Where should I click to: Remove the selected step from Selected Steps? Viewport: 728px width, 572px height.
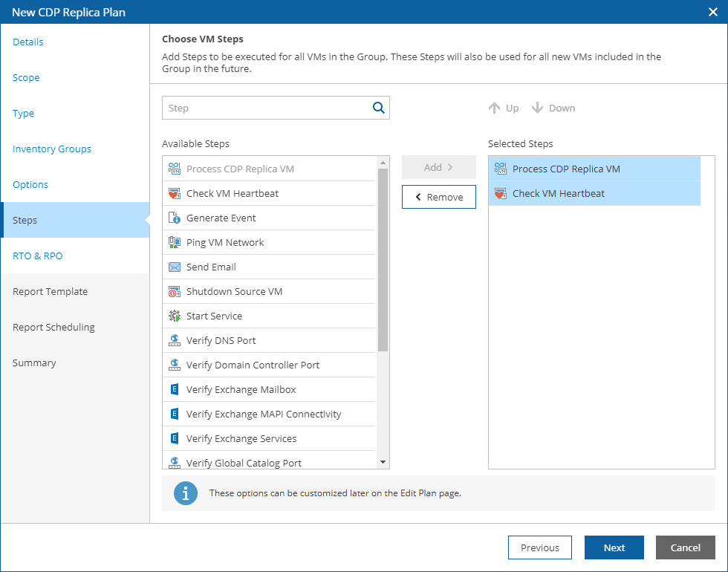tap(439, 198)
